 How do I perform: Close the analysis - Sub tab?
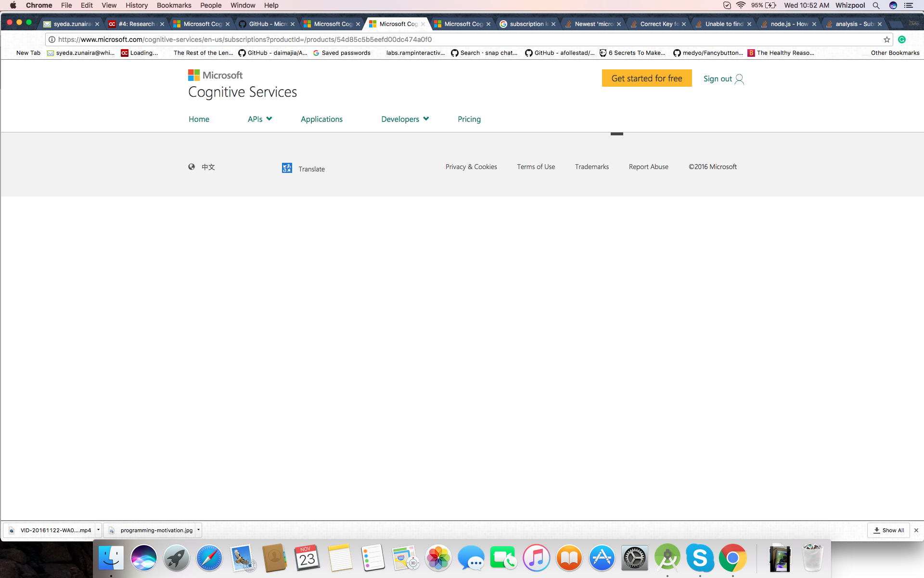click(880, 24)
